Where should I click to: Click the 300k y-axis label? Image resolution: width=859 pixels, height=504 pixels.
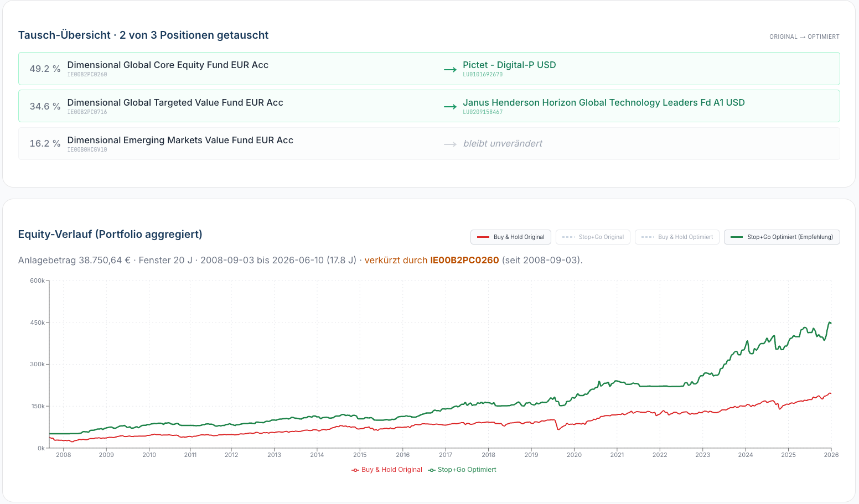click(x=37, y=364)
